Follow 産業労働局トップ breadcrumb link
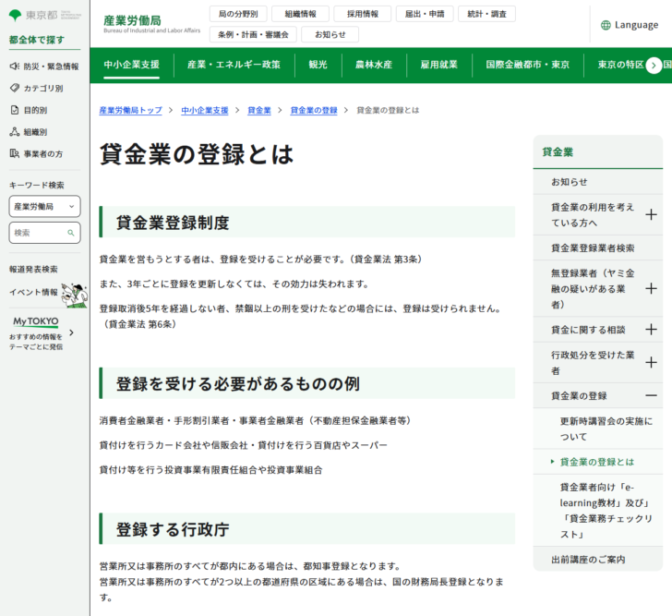The image size is (672, 616). click(131, 110)
